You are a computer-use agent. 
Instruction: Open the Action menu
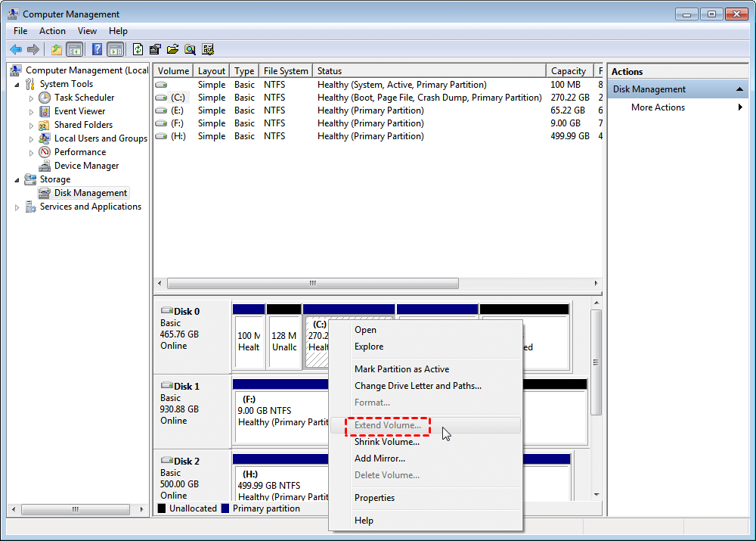click(52, 31)
